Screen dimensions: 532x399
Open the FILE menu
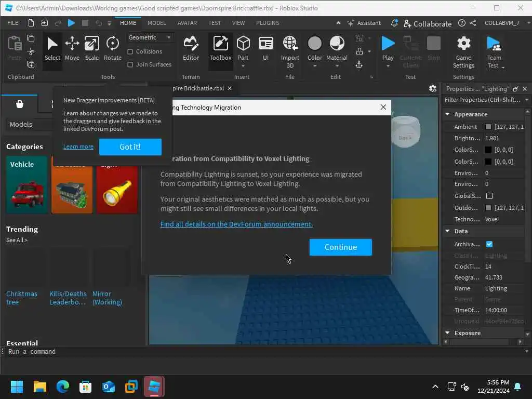pyautogui.click(x=13, y=23)
